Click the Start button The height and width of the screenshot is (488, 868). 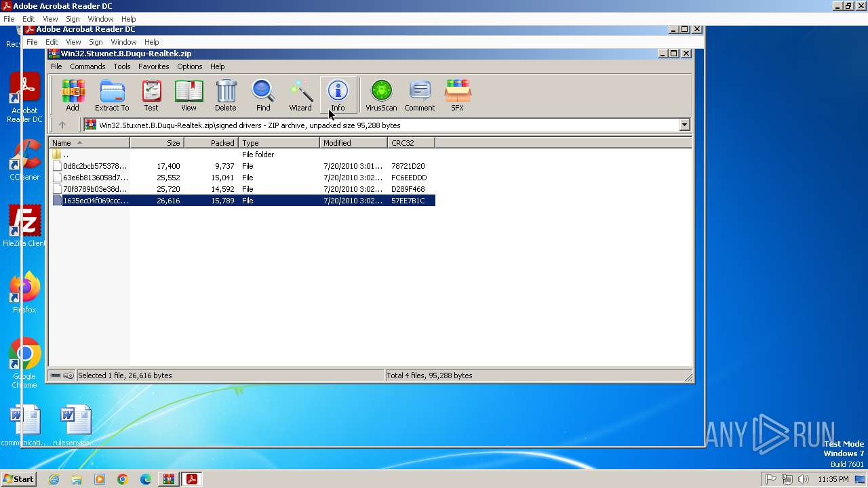[19, 479]
